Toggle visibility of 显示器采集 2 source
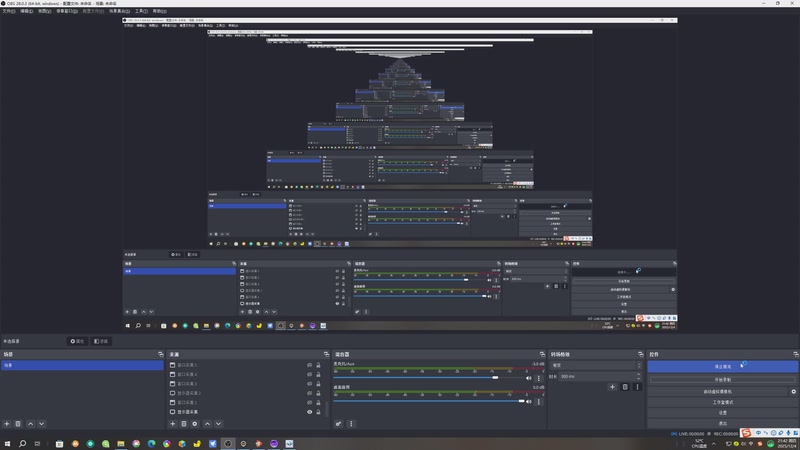Image resolution: width=800 pixels, height=450 pixels. 310,393
